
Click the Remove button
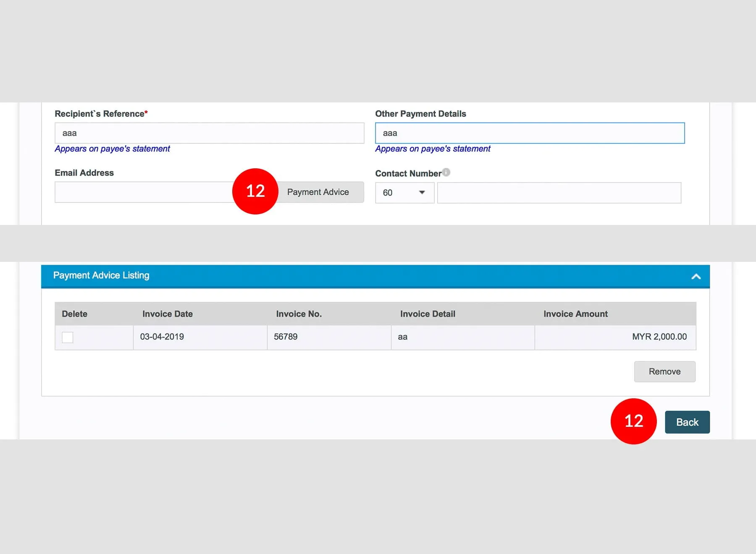pyautogui.click(x=664, y=371)
